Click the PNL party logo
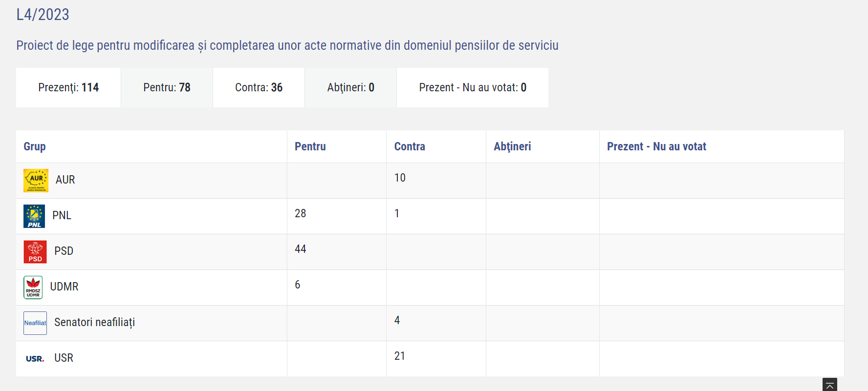Image resolution: width=868 pixels, height=391 pixels. [34, 216]
